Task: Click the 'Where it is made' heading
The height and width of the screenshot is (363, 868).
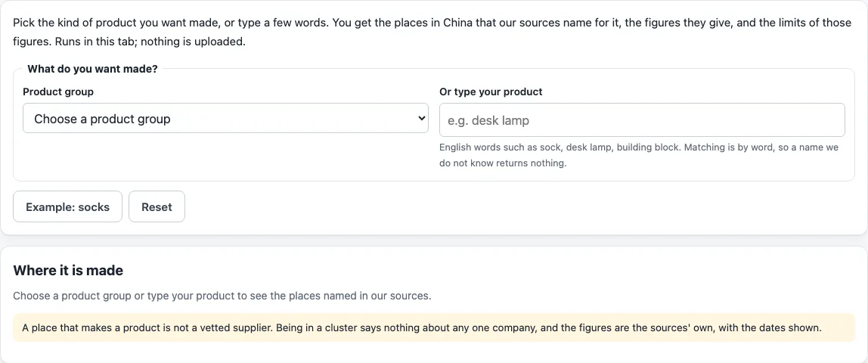Action: pyautogui.click(x=68, y=271)
